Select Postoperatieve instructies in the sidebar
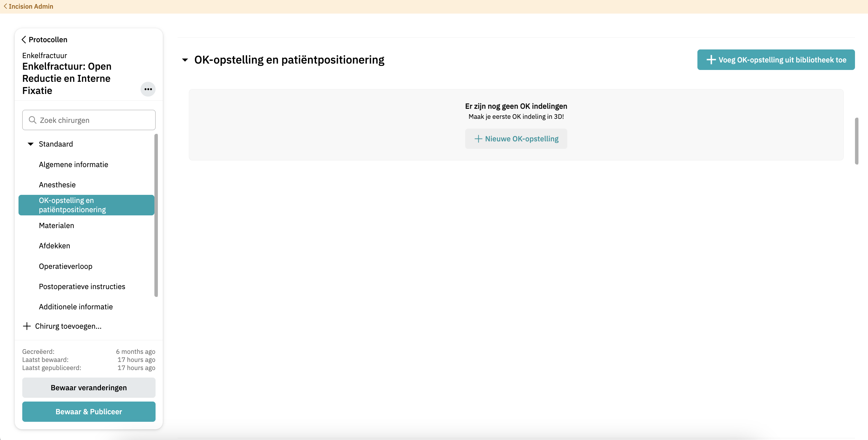 pyautogui.click(x=82, y=286)
